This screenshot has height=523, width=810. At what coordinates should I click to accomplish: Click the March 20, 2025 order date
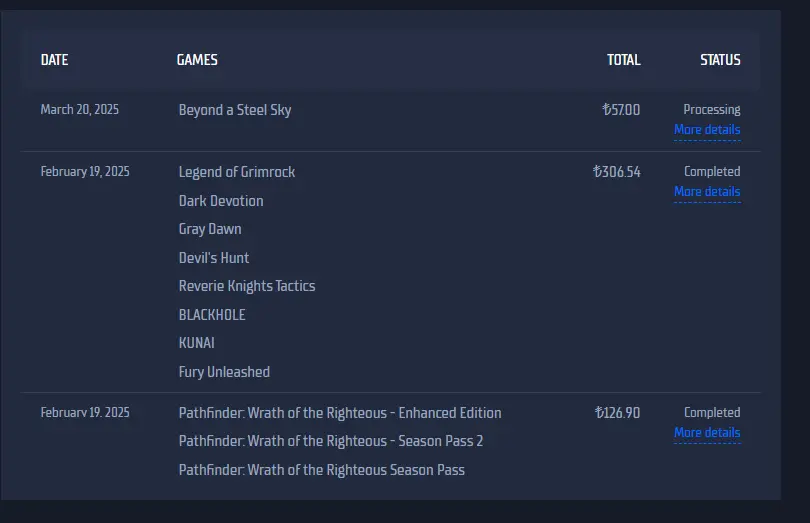click(80, 110)
